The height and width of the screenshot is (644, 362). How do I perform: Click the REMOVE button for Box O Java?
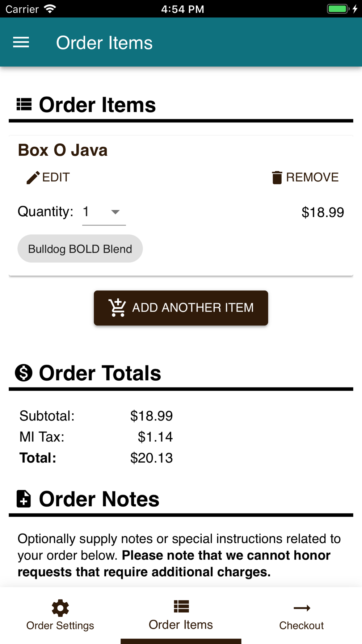point(305,177)
